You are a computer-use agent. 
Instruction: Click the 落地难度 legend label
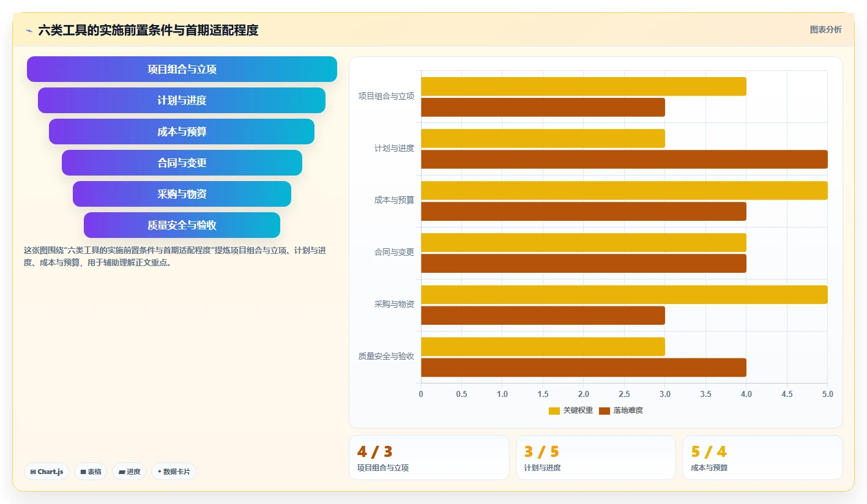pos(628,410)
